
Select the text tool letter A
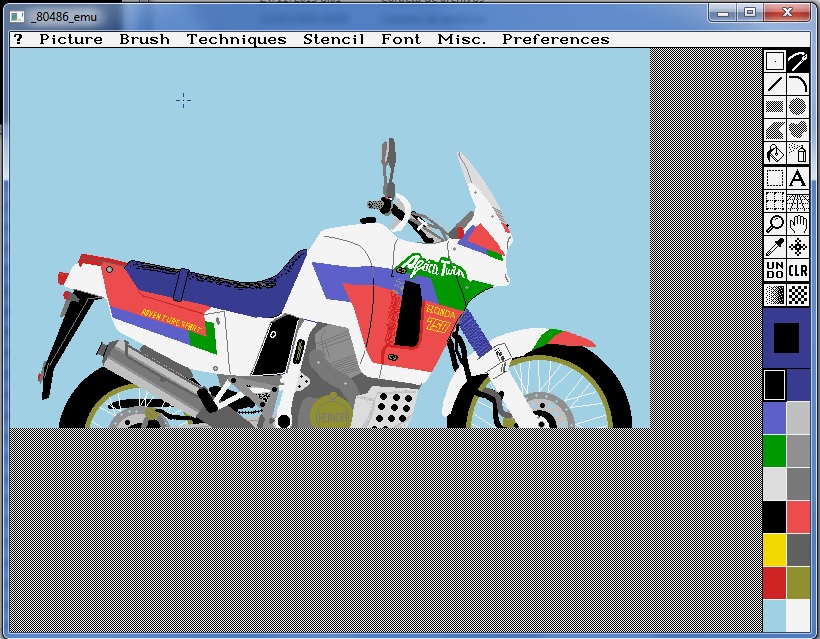coord(798,178)
